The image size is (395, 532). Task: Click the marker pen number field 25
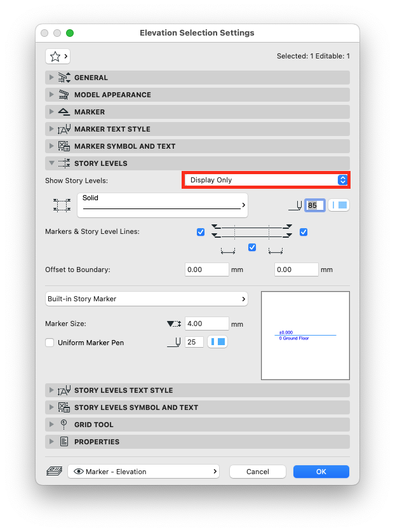(194, 342)
